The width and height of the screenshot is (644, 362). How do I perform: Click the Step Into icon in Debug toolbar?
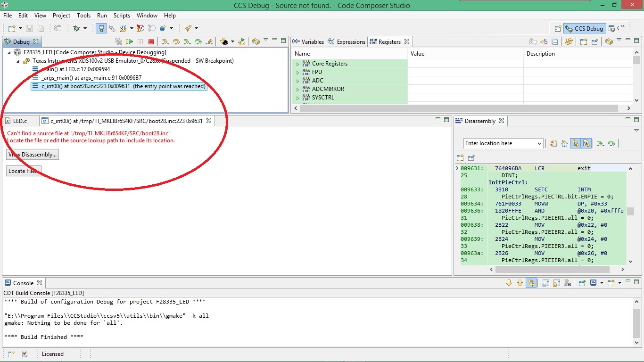coord(165,41)
